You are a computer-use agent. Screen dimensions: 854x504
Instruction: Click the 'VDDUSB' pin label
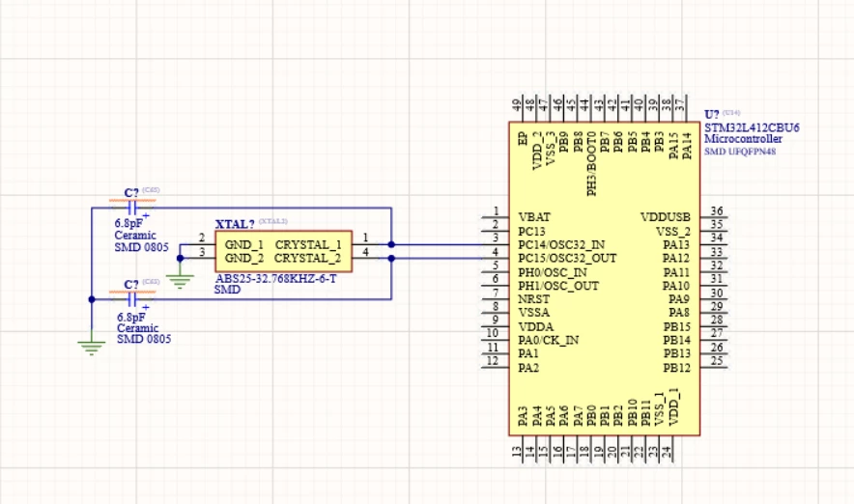click(x=665, y=217)
